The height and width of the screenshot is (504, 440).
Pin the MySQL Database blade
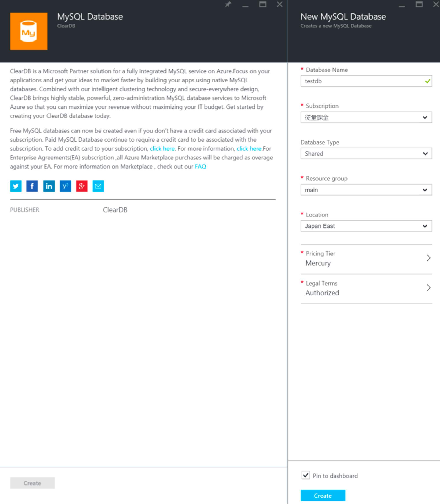[228, 4]
